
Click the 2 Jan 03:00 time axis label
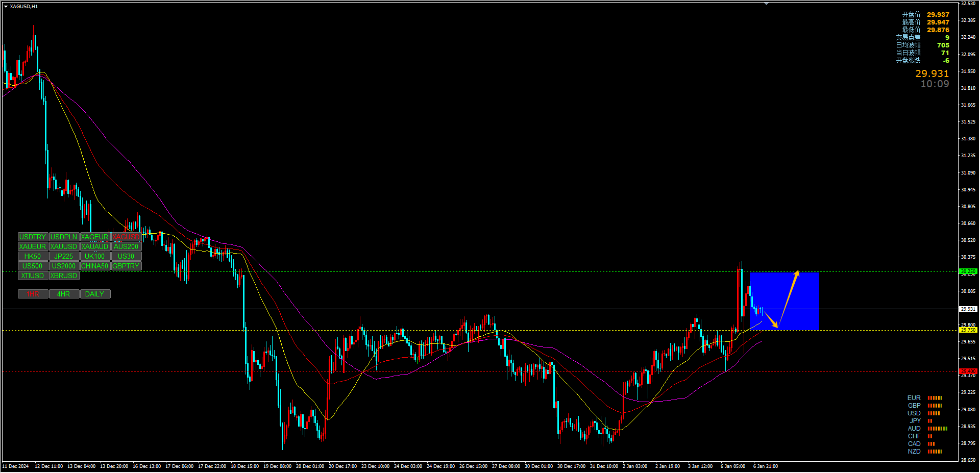tap(635, 466)
